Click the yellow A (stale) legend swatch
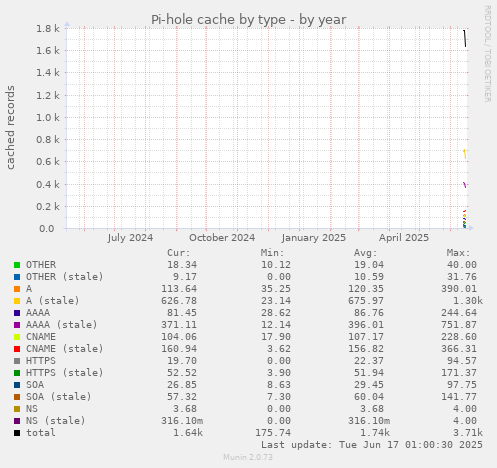The height and width of the screenshot is (468, 497). click(x=17, y=301)
